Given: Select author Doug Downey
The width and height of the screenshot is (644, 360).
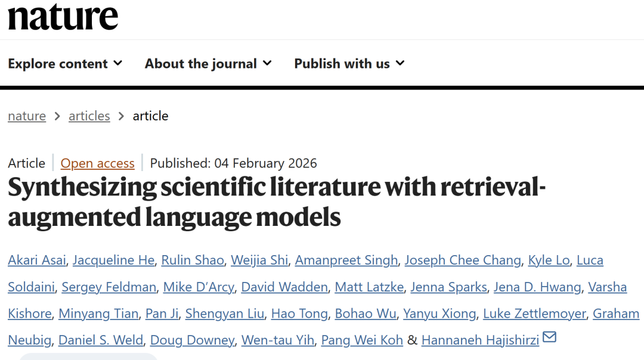Looking at the screenshot, I should (x=192, y=340).
